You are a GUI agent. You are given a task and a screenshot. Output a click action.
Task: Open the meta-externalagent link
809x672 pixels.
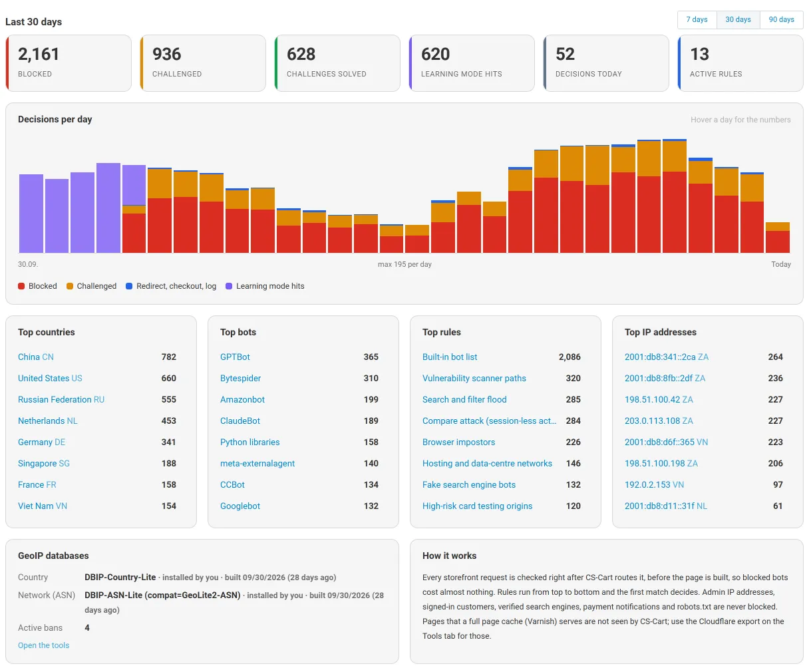(257, 464)
